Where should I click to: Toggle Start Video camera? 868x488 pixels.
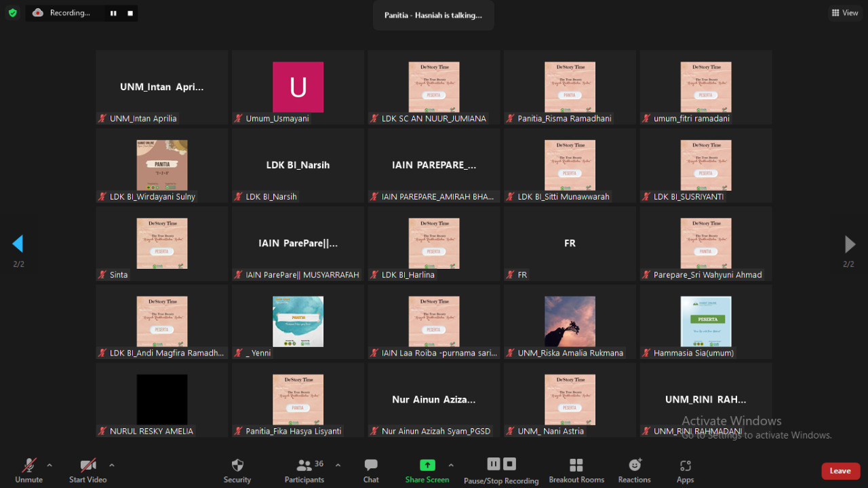coord(88,470)
